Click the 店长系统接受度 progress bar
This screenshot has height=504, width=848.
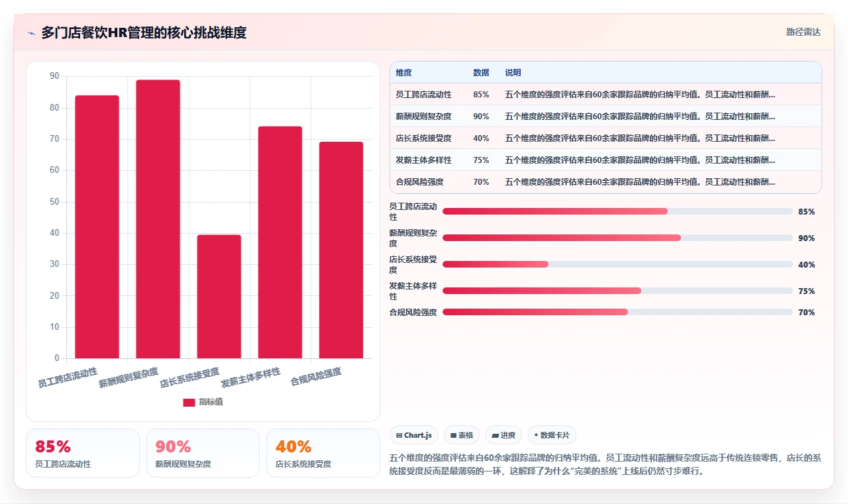[x=617, y=264]
